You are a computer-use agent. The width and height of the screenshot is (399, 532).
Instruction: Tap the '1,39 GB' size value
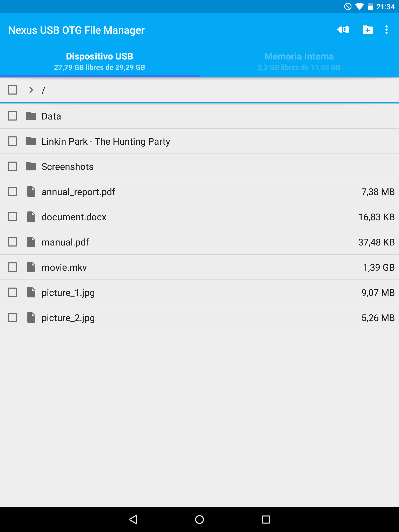point(379,268)
